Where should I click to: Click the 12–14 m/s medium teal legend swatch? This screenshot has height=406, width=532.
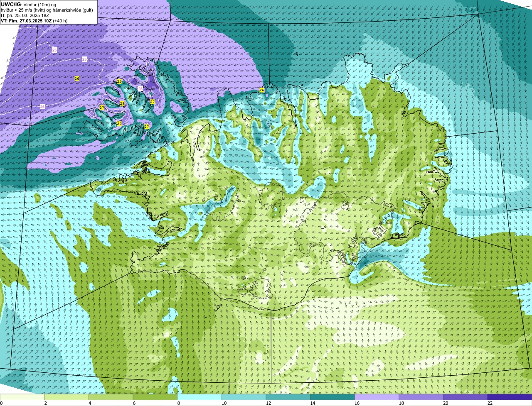(288, 397)
